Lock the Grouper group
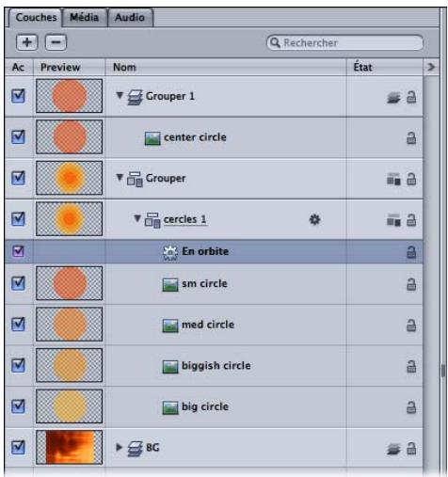The image size is (448, 477). (411, 179)
